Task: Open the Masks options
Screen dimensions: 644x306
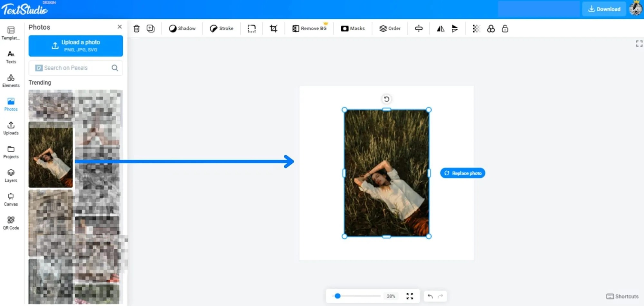Action: click(353, 29)
